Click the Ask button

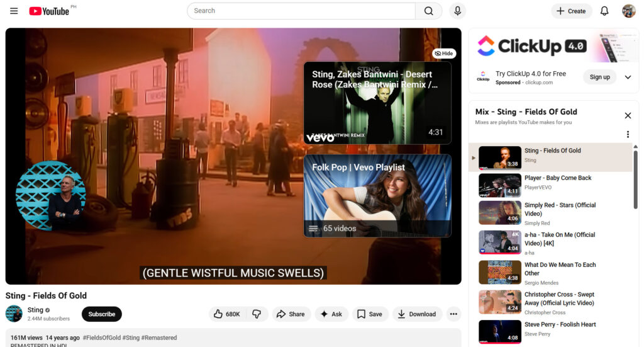[x=331, y=314]
